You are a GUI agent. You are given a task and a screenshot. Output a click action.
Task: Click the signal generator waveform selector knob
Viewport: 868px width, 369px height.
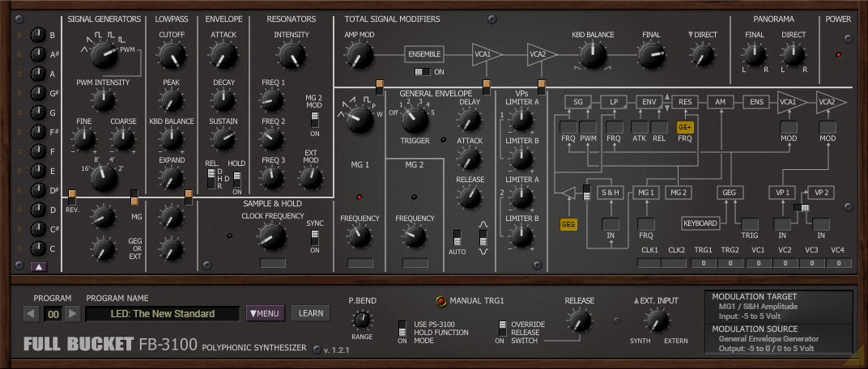104,55
